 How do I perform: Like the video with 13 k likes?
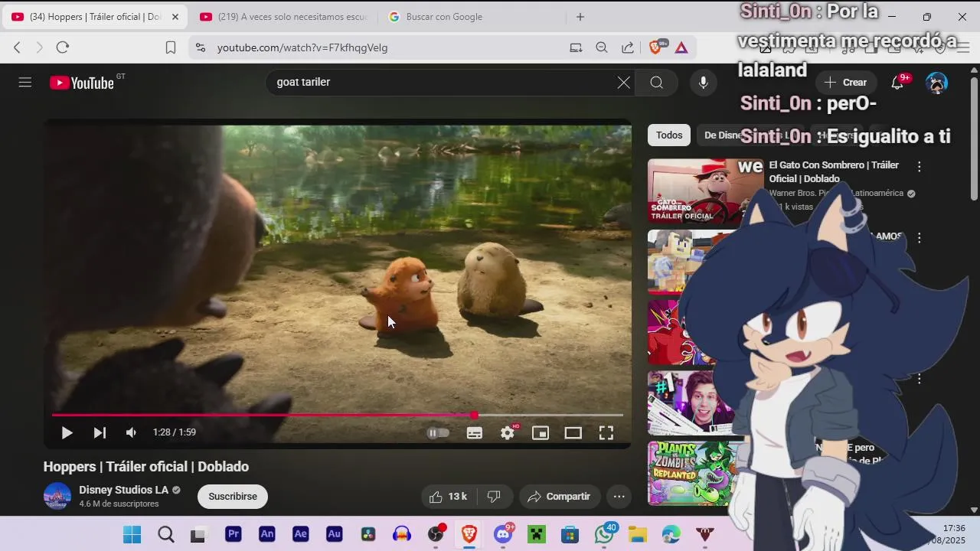tap(448, 497)
